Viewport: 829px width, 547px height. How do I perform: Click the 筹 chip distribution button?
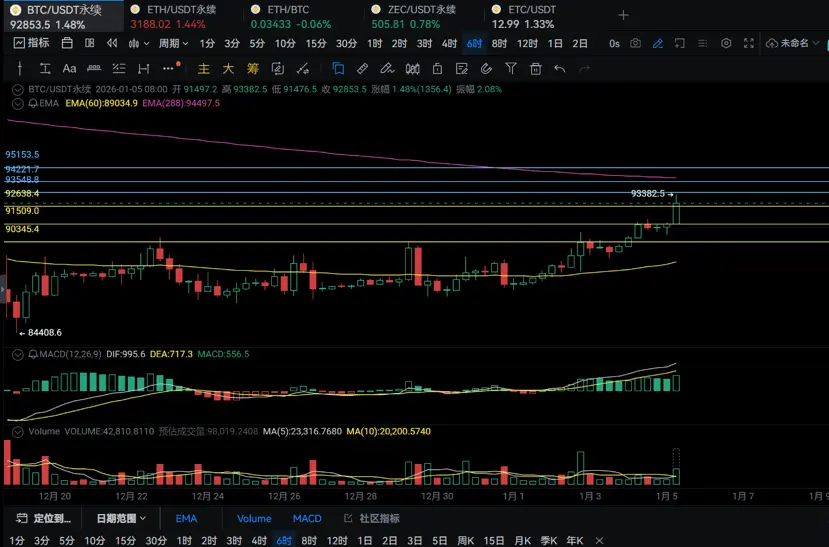[253, 68]
